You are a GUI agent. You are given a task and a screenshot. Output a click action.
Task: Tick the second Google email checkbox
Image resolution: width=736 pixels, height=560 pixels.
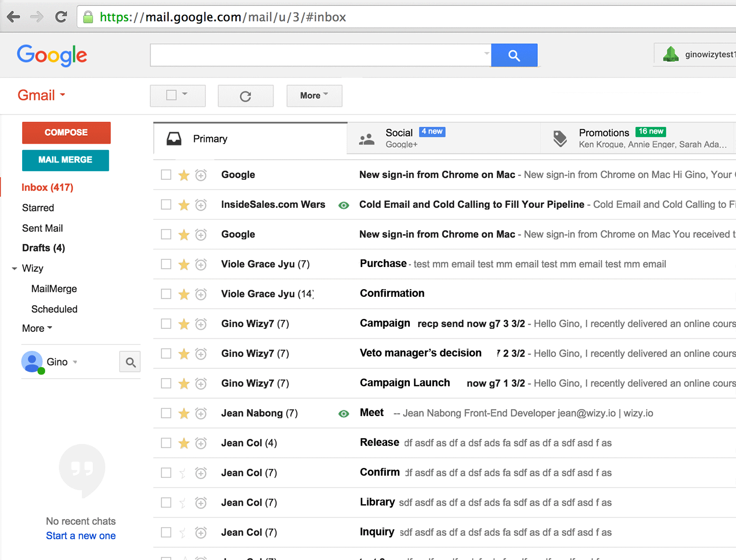tap(166, 234)
